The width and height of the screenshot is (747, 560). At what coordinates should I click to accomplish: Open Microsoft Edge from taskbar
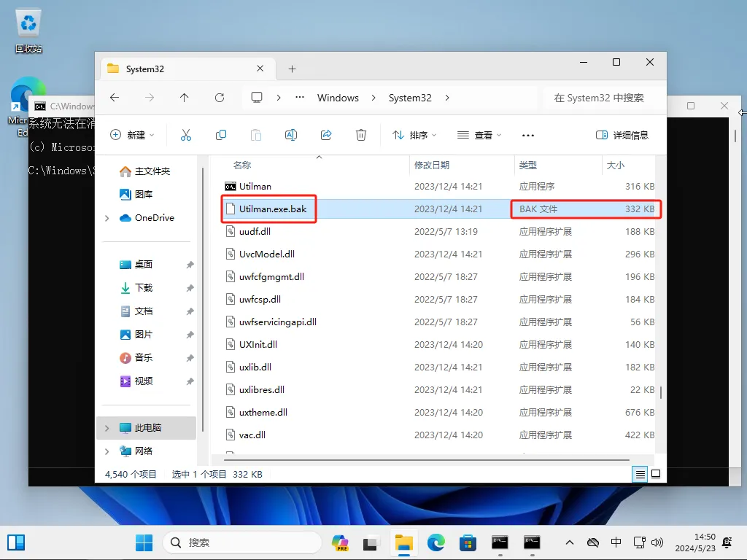click(x=436, y=542)
